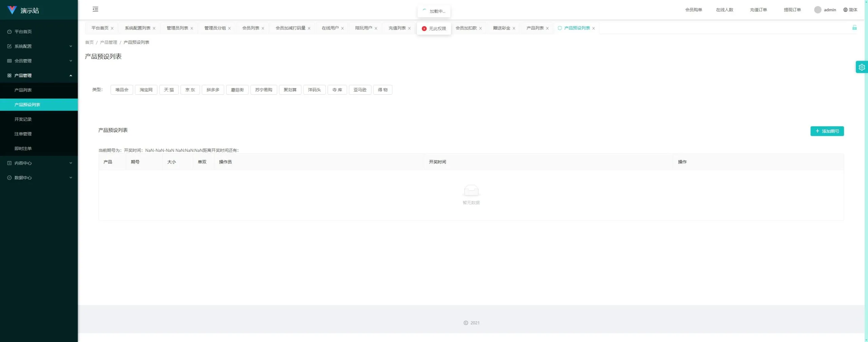Close the 会员列表 tab

(263, 28)
